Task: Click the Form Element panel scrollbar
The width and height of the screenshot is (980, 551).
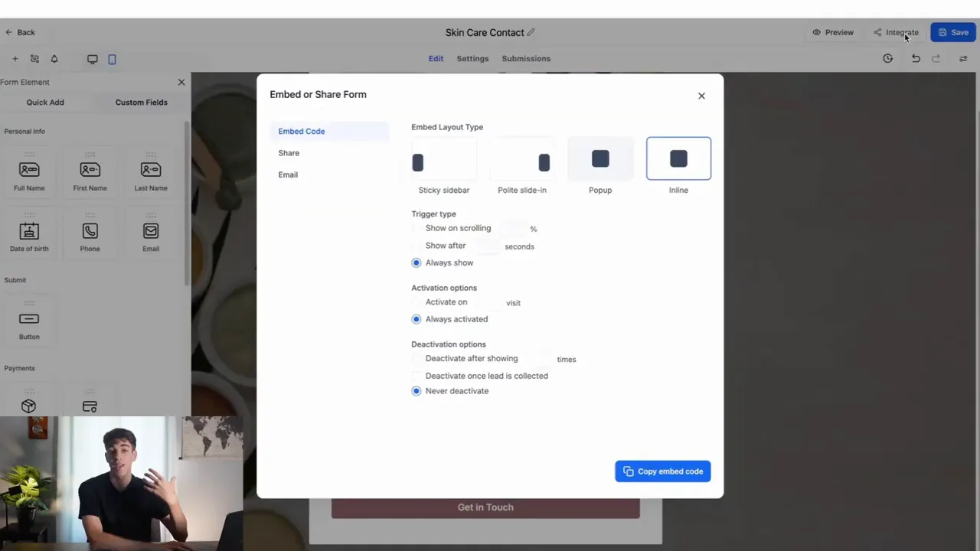Action: pyautogui.click(x=188, y=203)
